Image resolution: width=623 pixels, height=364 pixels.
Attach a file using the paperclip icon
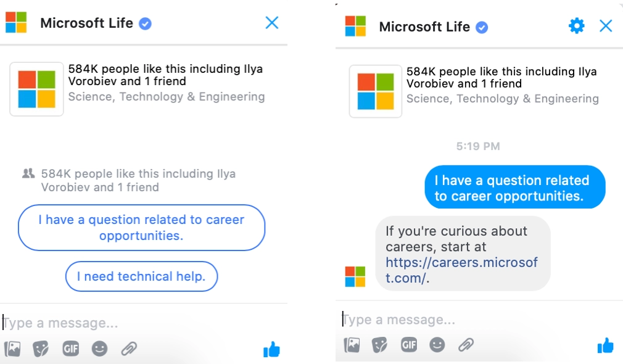[x=130, y=349]
